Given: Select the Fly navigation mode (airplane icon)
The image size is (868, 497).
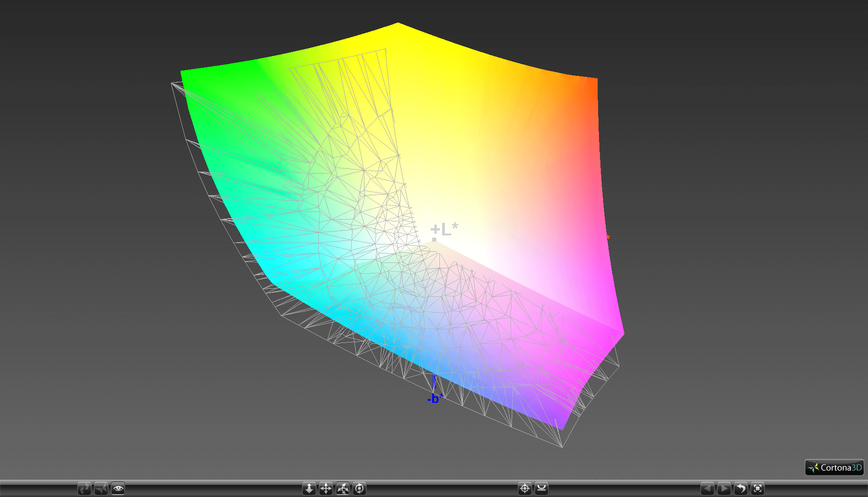Looking at the screenshot, I should coord(101,488).
